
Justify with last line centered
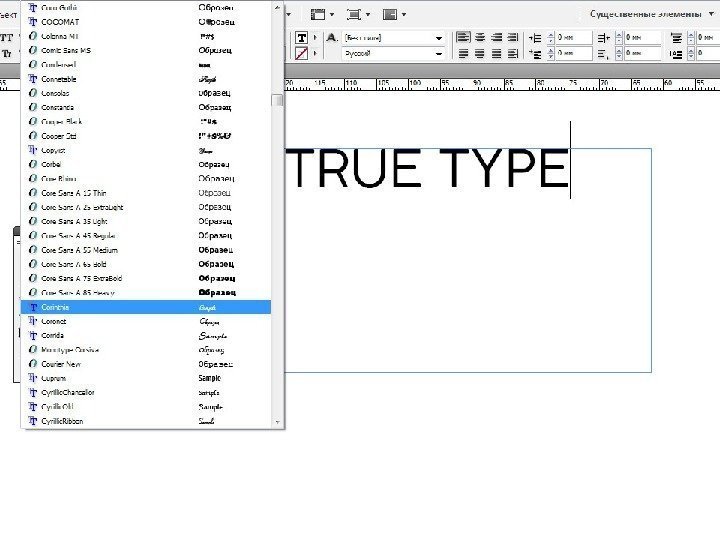click(480, 54)
